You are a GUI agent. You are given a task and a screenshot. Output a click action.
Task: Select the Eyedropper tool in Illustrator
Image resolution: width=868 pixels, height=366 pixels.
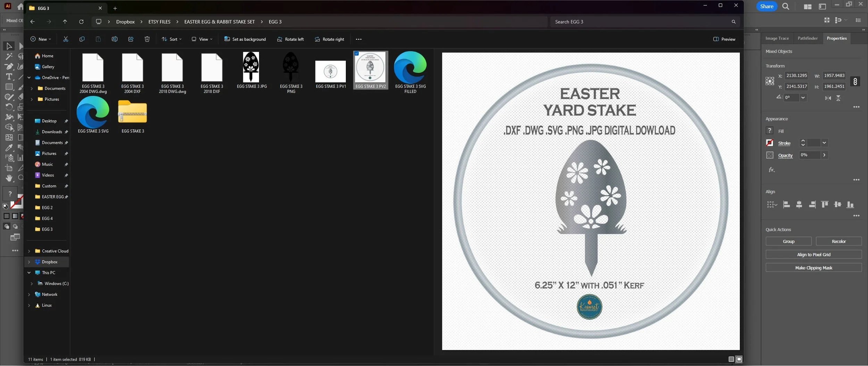9,147
